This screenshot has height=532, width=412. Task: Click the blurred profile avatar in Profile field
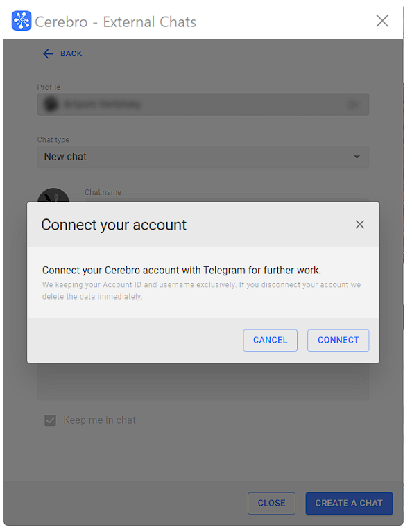[51, 104]
